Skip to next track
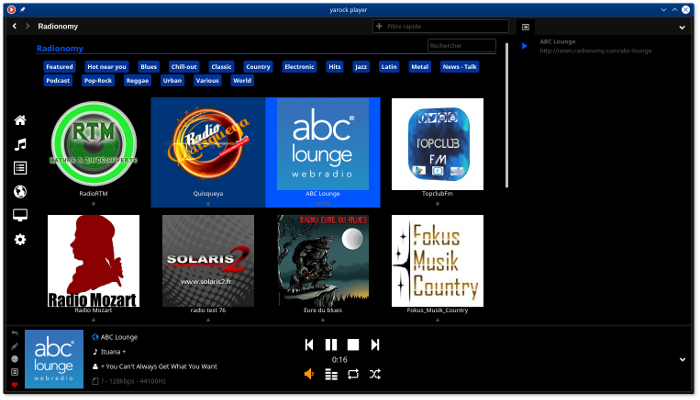700x400 pixels. 375,345
